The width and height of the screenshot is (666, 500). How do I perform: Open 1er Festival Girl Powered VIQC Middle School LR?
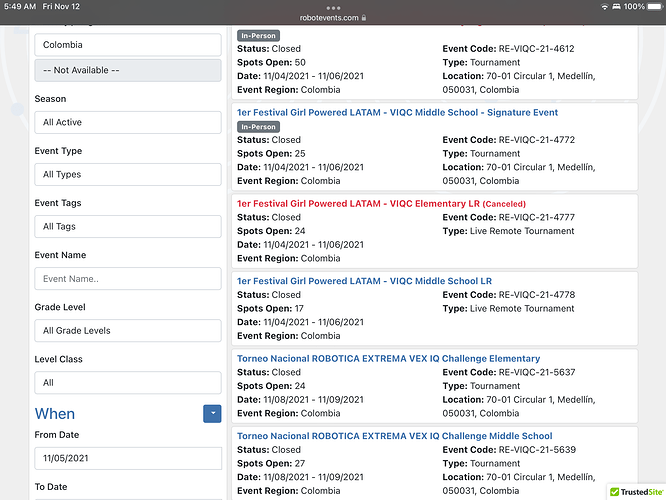364,281
